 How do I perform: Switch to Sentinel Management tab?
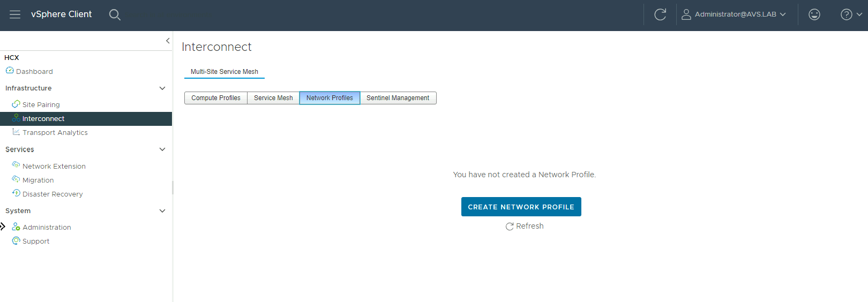pos(398,98)
